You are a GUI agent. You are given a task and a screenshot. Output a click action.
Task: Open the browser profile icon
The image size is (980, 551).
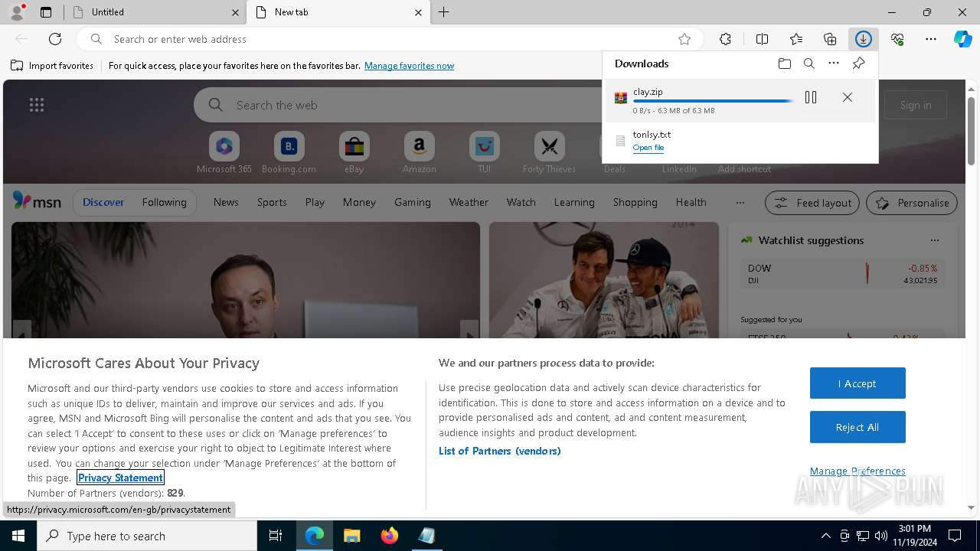(x=16, y=12)
